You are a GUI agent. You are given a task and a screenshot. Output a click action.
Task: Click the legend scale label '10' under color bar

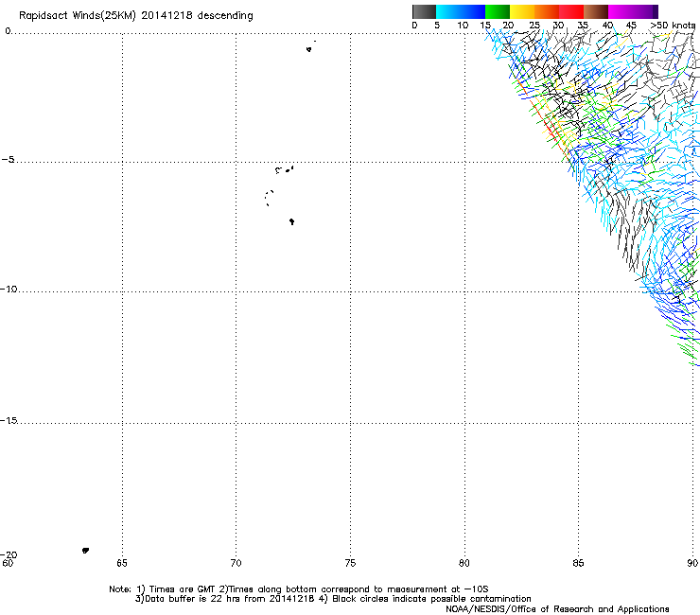(463, 26)
